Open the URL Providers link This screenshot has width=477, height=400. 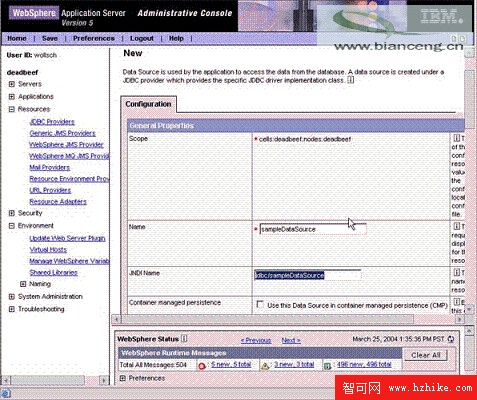coord(50,190)
